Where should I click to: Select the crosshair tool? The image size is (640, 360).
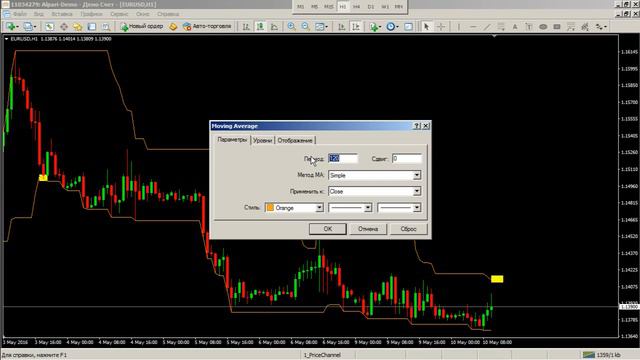tap(441, 27)
